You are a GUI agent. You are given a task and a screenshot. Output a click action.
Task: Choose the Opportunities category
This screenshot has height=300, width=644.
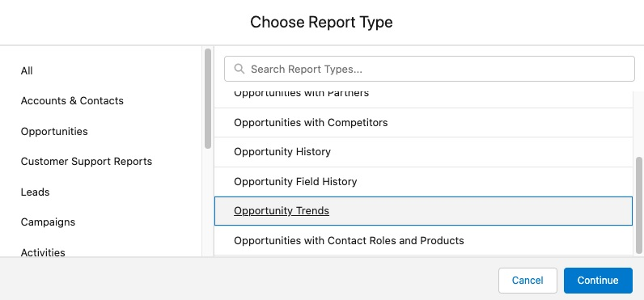(54, 131)
